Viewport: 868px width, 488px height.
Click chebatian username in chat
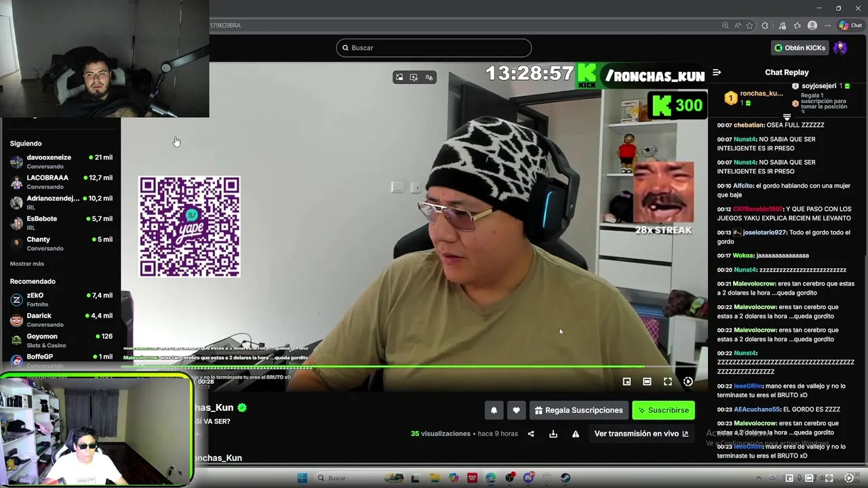click(x=749, y=125)
